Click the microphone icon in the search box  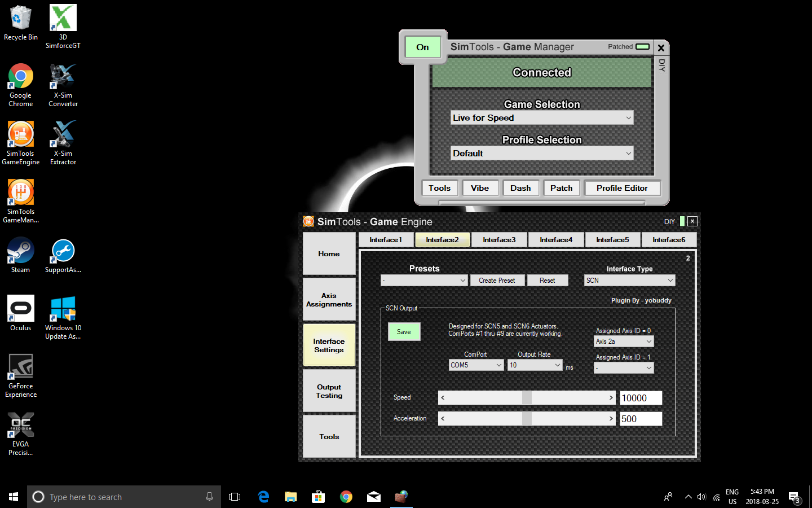coord(209,497)
